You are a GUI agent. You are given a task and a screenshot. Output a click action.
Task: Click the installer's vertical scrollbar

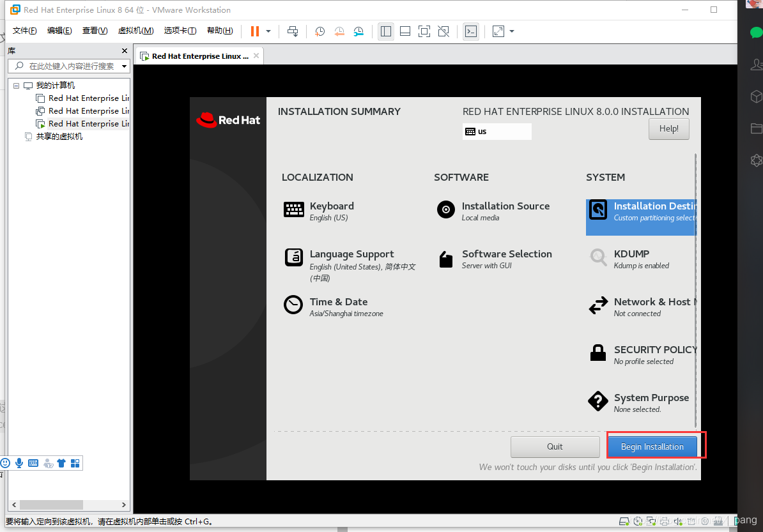click(695, 291)
